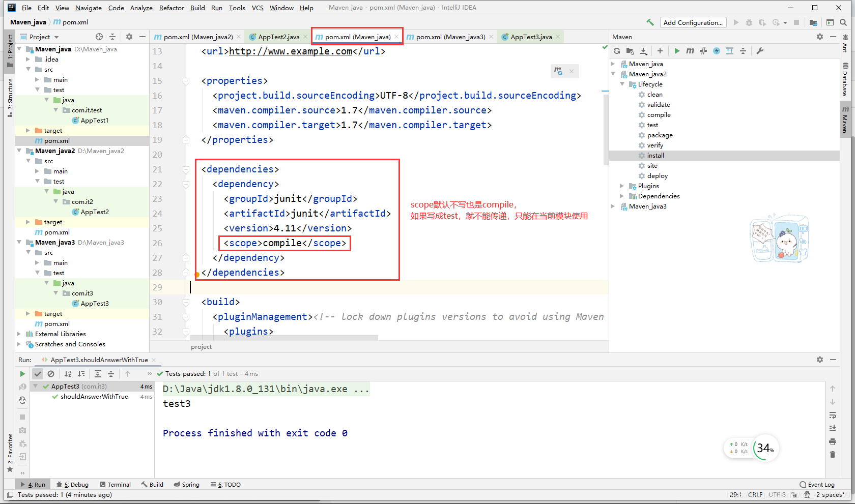Collapse all in Project panel header
855x504 pixels.
112,37
